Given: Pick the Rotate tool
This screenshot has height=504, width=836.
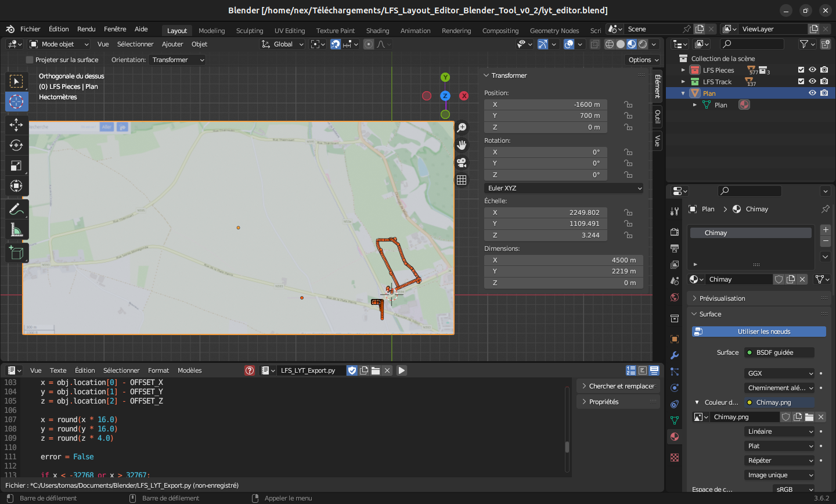Looking at the screenshot, I should tap(16, 145).
